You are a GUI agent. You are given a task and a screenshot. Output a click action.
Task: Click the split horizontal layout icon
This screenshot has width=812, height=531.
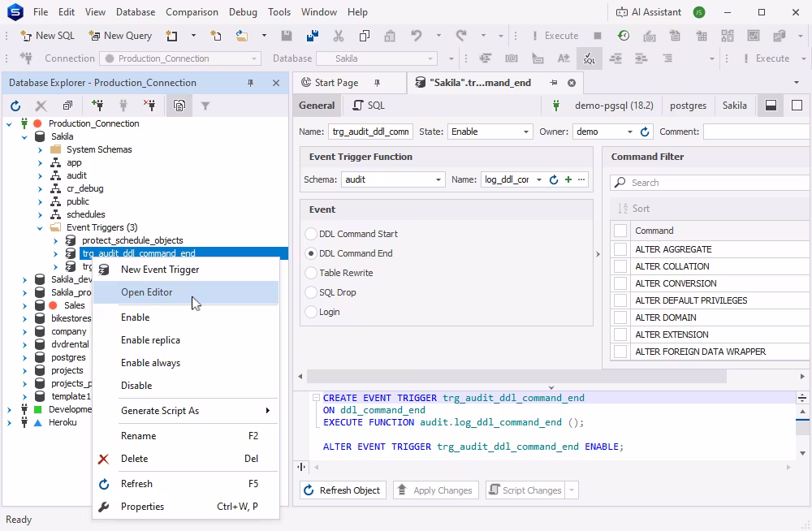(x=771, y=106)
